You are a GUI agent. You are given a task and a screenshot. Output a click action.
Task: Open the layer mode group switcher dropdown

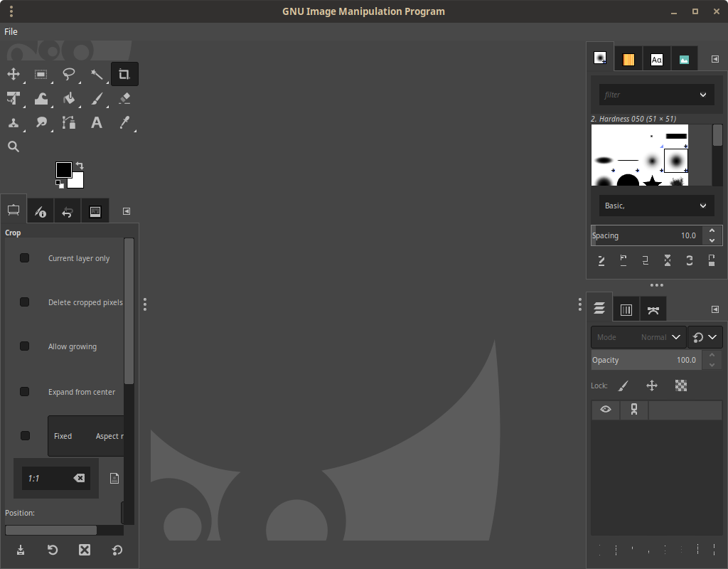pyautogui.click(x=705, y=337)
